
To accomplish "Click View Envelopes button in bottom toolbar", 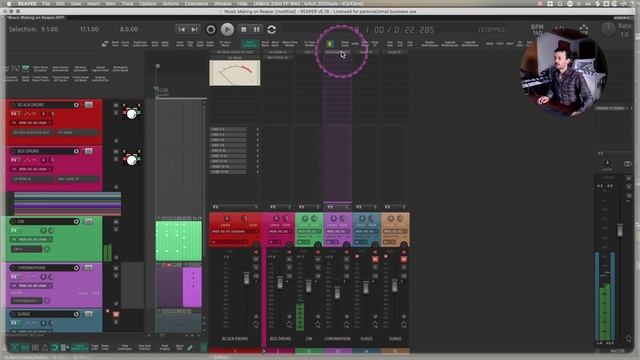I will [124, 348].
